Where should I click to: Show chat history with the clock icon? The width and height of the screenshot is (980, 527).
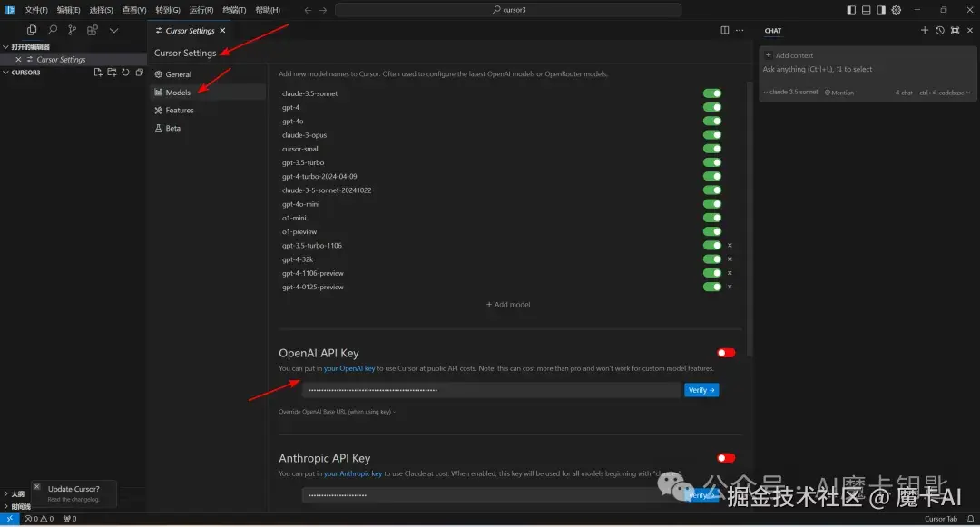coord(940,30)
